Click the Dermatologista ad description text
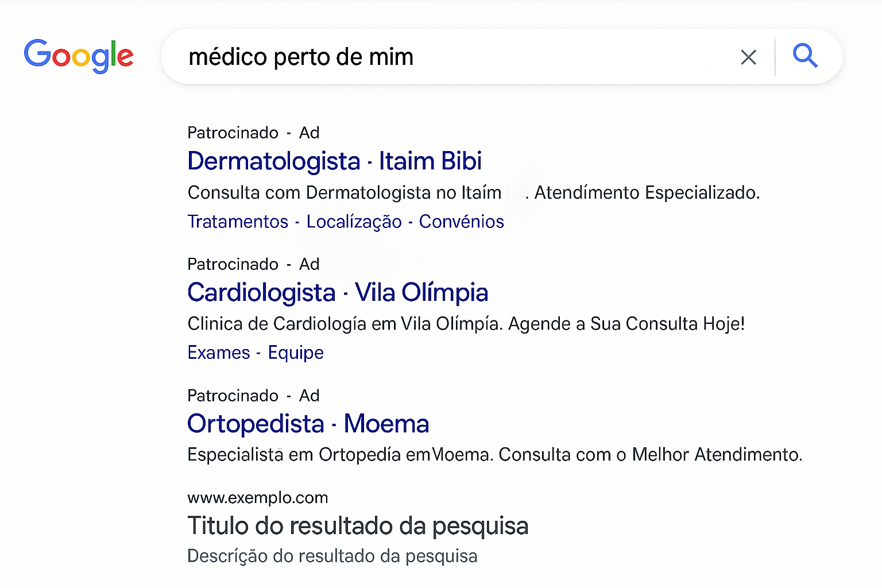 point(473,193)
